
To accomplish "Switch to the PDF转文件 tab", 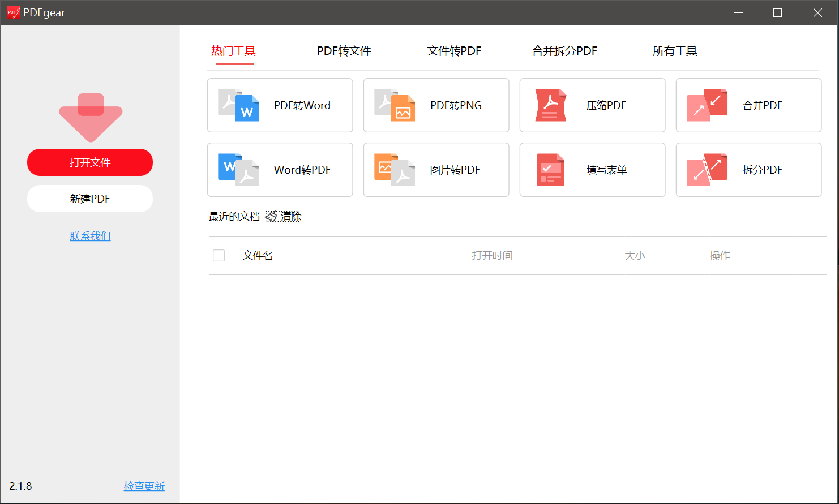I will click(x=343, y=51).
